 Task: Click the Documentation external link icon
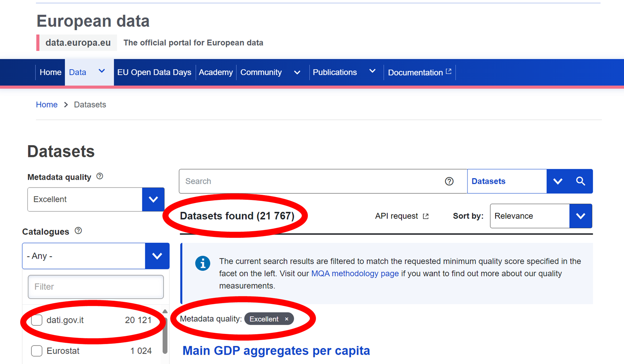(x=449, y=72)
